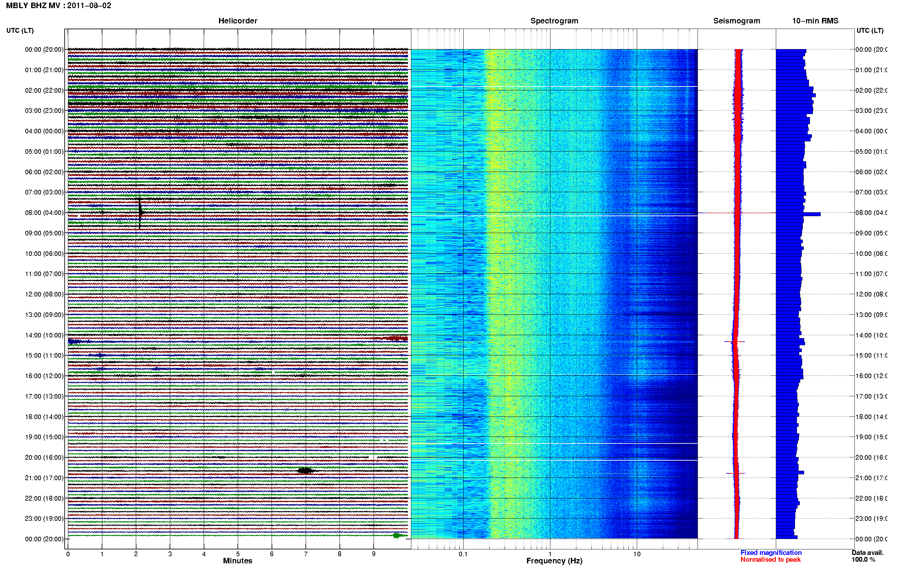
Task: Click the left 15:00 (11:00) time label
Action: 44,355
